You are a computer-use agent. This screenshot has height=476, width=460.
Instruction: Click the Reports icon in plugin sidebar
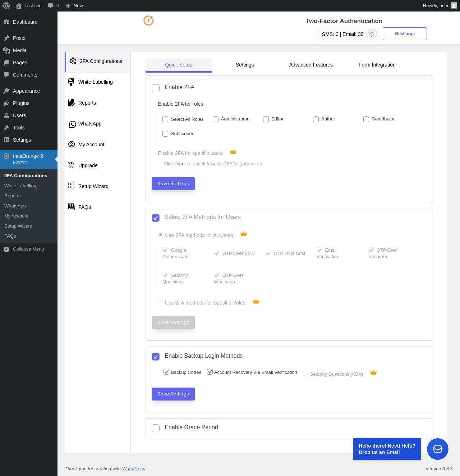[72, 103]
